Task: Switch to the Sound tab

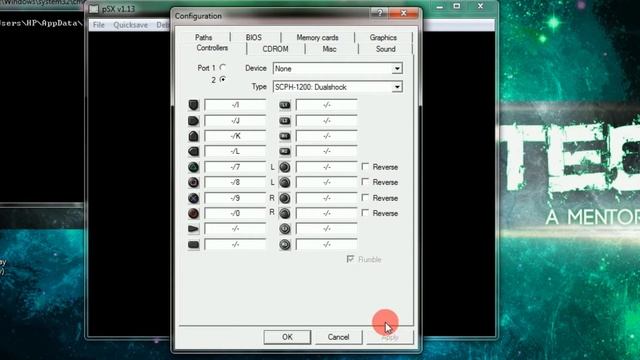Action: [x=385, y=49]
